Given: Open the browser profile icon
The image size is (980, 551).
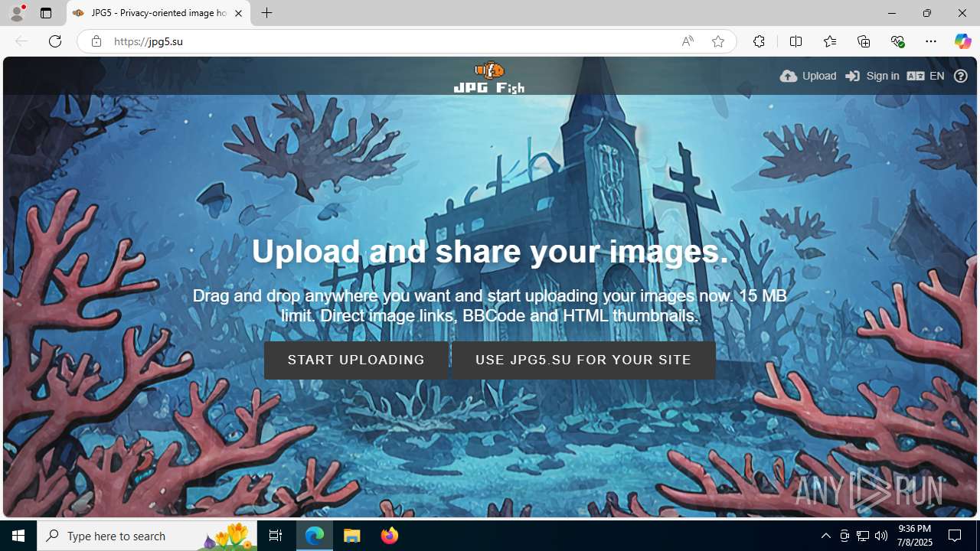Looking at the screenshot, I should click(x=17, y=13).
